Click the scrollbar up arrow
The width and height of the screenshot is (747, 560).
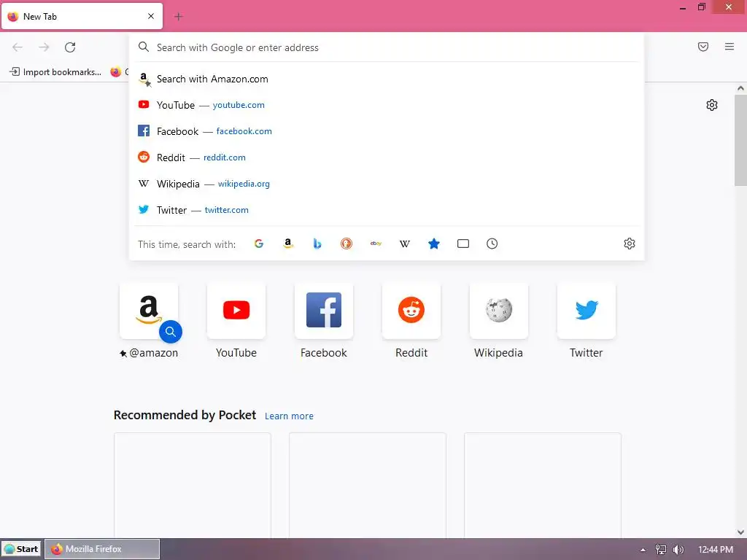point(741,88)
